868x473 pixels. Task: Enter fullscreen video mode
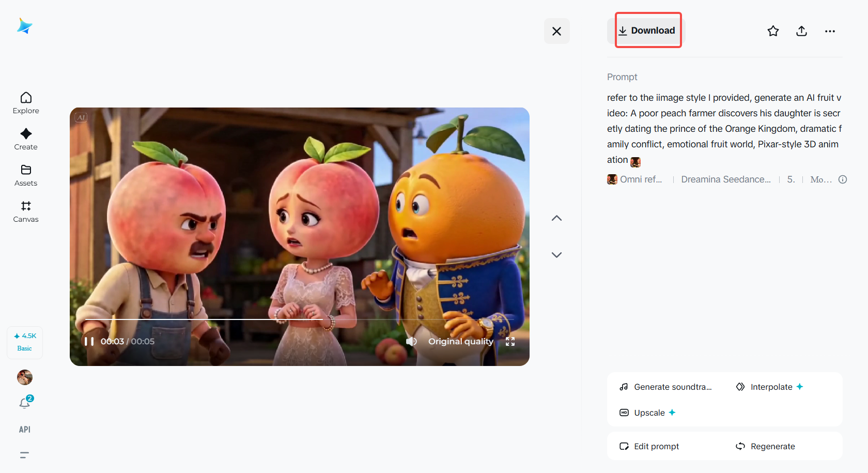pyautogui.click(x=510, y=341)
